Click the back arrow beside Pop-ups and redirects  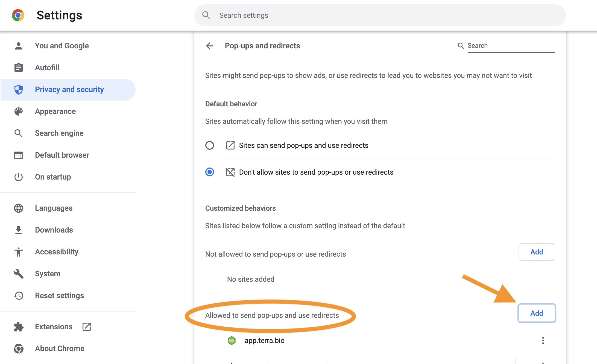pos(210,46)
